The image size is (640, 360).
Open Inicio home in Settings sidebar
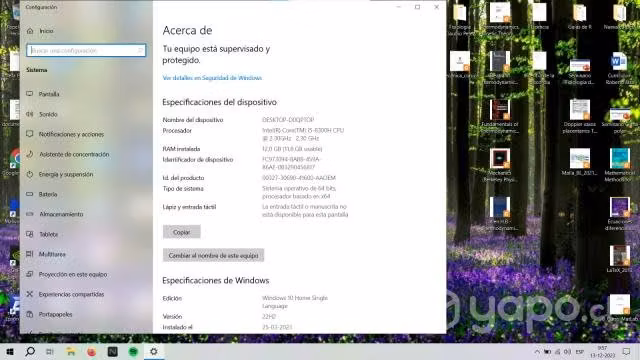[40, 31]
